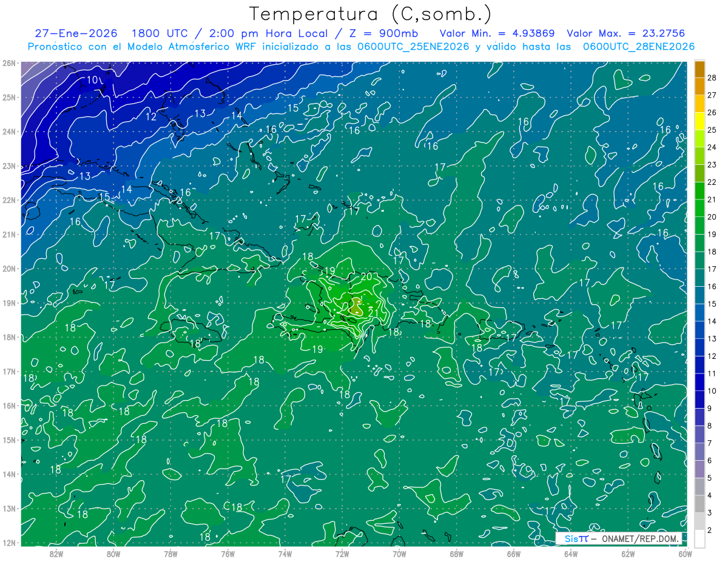
Task: Click the "12" contour label on the map
Action: [151, 116]
